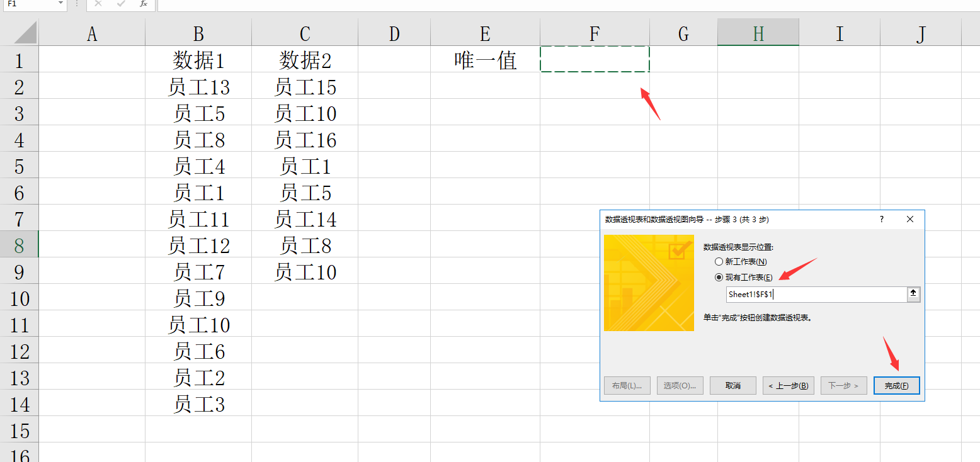This screenshot has width=980, height=462.
Task: Select column D header
Action: tap(394, 33)
